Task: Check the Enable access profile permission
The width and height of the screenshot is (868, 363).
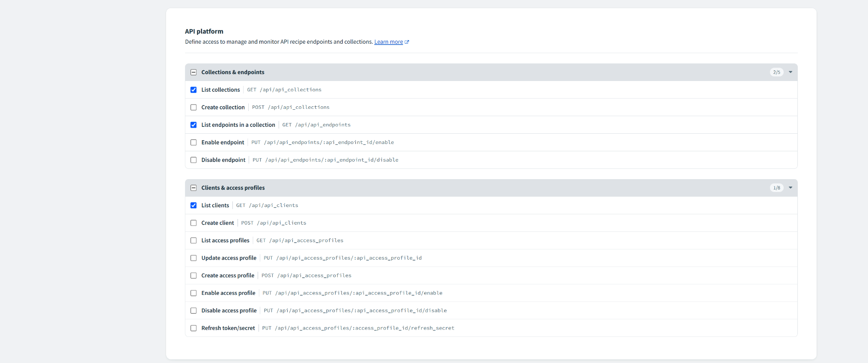Action: [x=193, y=293]
